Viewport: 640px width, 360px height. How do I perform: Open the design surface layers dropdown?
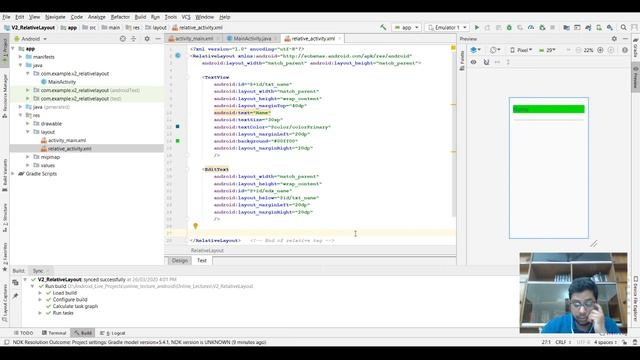pyautogui.click(x=476, y=50)
